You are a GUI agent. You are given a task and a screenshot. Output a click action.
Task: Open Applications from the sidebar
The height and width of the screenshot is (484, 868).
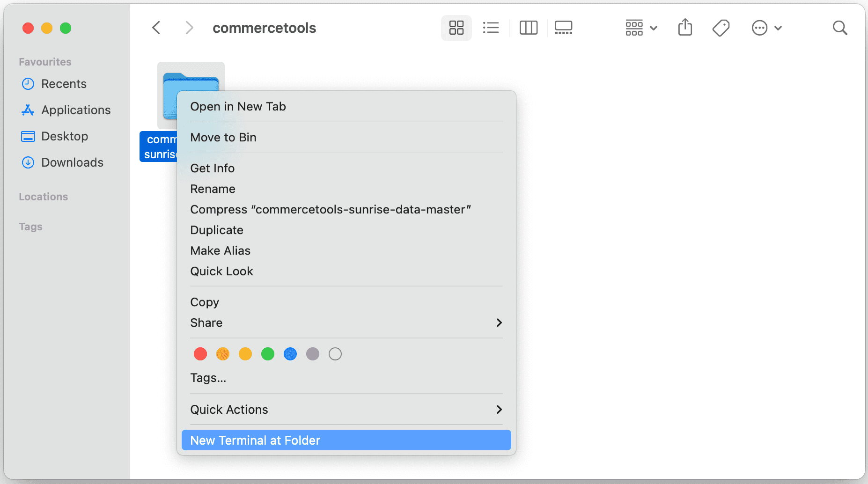click(76, 110)
